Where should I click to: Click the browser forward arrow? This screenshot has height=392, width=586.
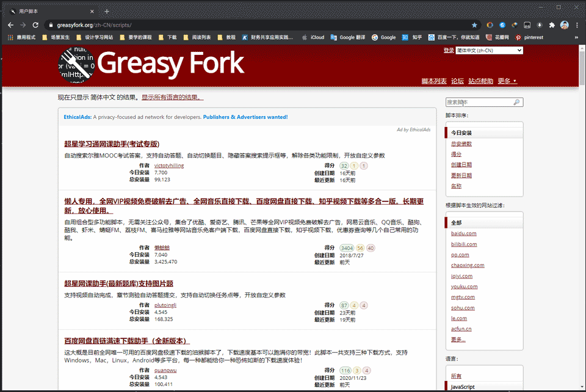tap(23, 25)
